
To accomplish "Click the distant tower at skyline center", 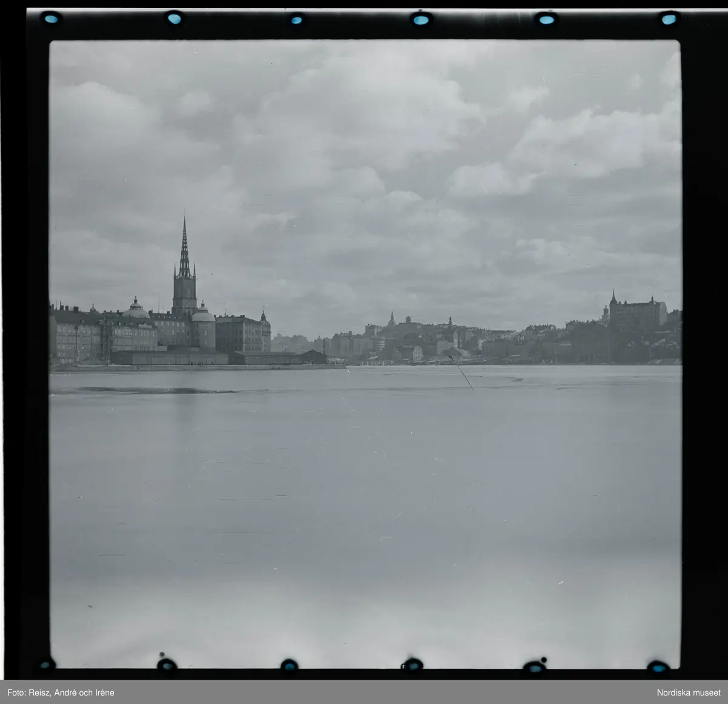I will [x=392, y=320].
